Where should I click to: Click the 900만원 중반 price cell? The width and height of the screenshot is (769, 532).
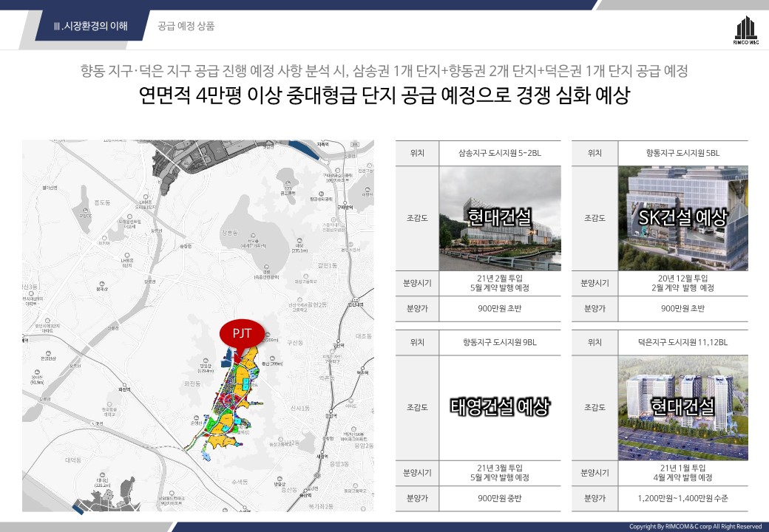click(x=500, y=499)
